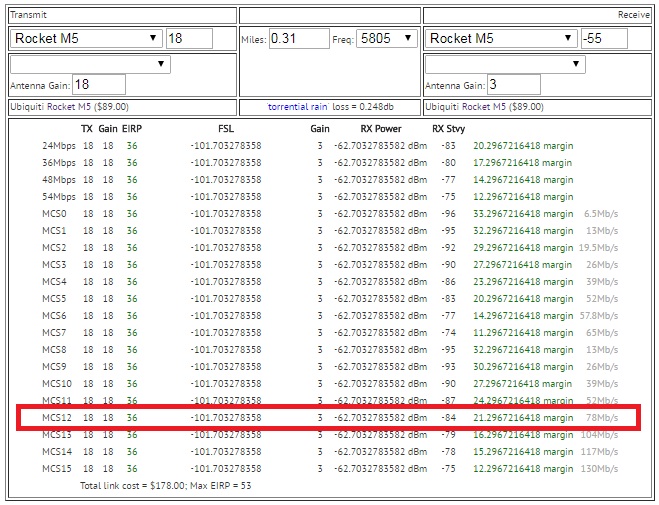Click the 33.2967216418 margin value
This screenshot has height=505, width=659.
pos(523,214)
